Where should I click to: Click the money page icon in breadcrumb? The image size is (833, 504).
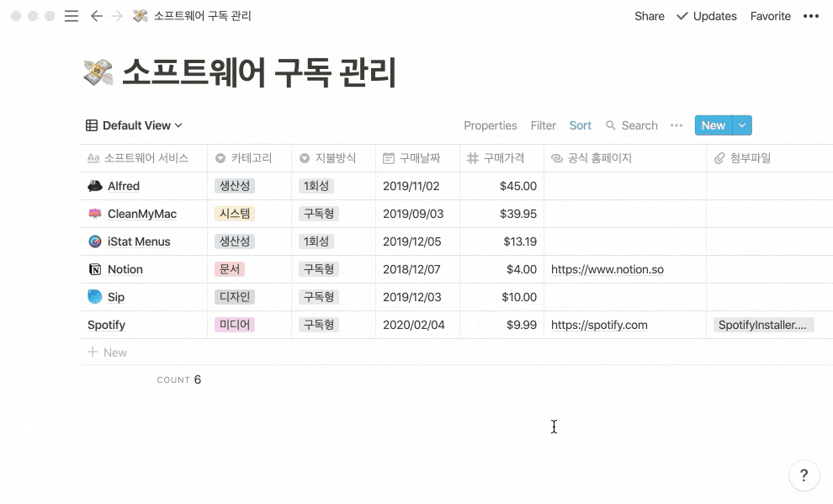(141, 16)
